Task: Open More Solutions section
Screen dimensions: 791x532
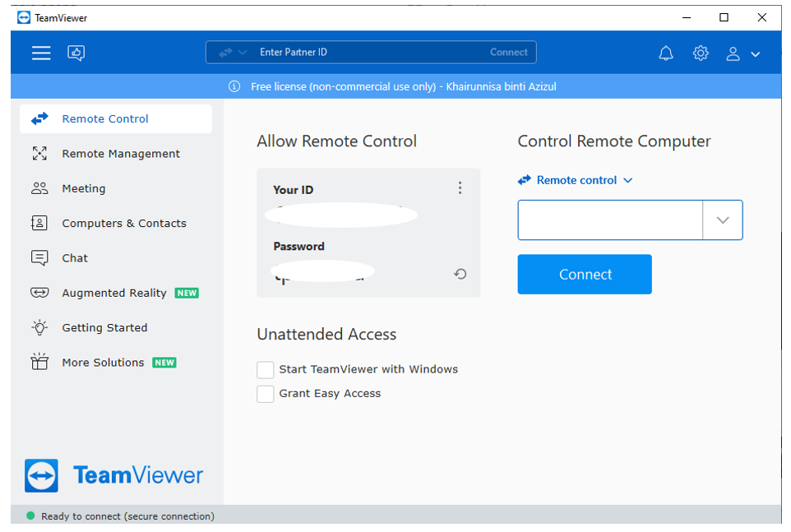Action: (115, 363)
